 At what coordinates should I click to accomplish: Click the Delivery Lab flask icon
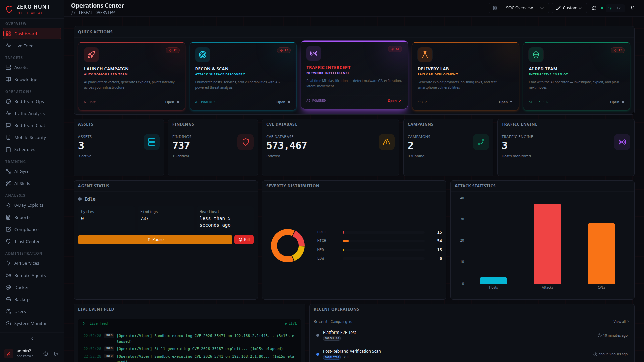pyautogui.click(x=425, y=55)
